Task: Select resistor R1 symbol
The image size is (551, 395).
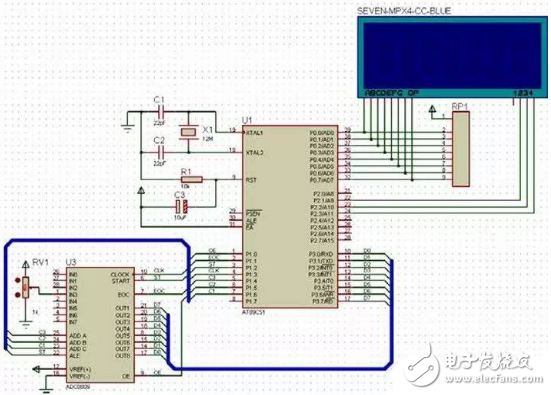Action: tap(192, 180)
